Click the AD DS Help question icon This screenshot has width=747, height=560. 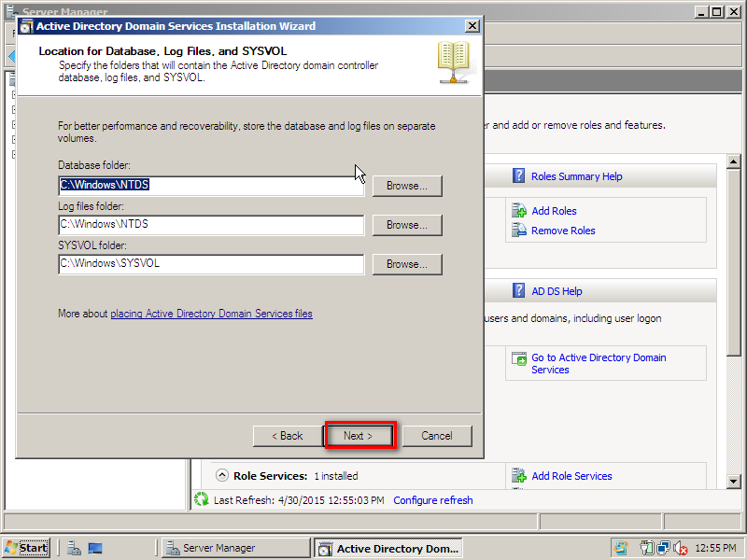click(x=518, y=290)
